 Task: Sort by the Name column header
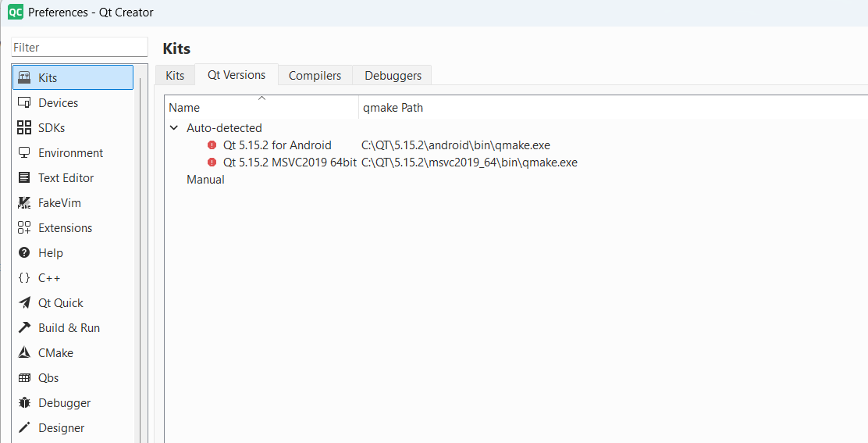[x=184, y=108]
